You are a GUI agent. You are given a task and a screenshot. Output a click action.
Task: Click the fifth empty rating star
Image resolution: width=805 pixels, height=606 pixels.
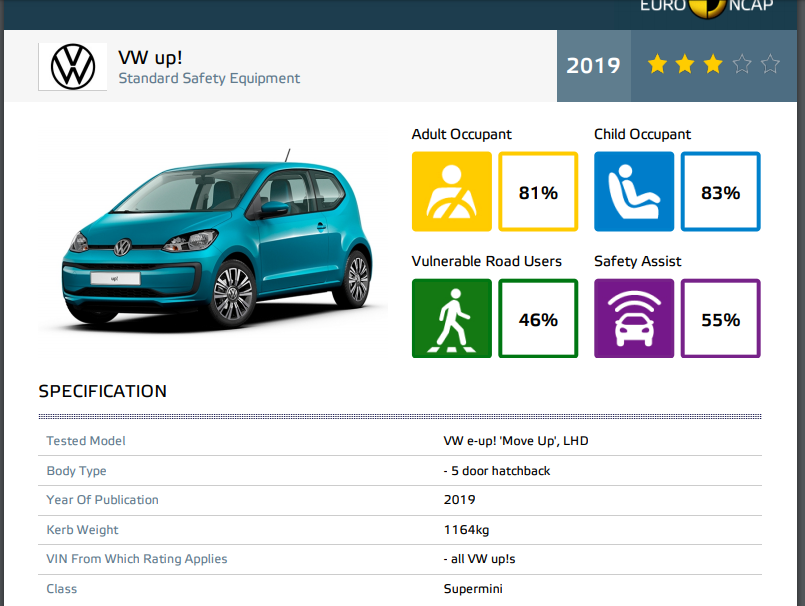(x=770, y=65)
